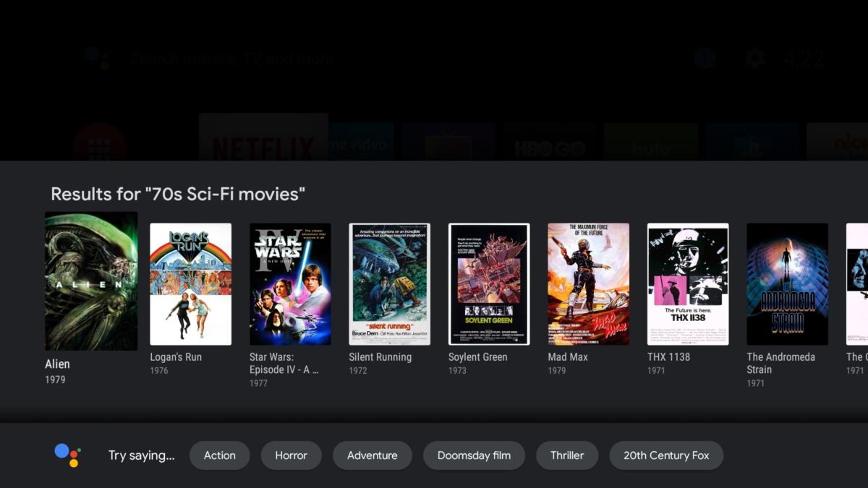Click the dimmed red apps launcher icon
This screenshot has width=868, height=488.
99,143
